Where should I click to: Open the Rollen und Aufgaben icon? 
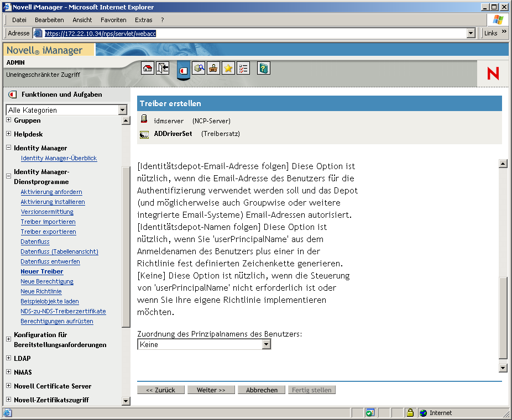pyautogui.click(x=184, y=67)
